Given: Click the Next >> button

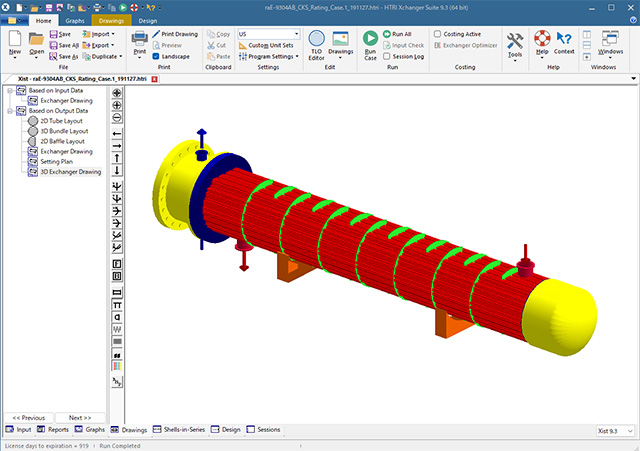Looking at the screenshot, I should [x=80, y=417].
